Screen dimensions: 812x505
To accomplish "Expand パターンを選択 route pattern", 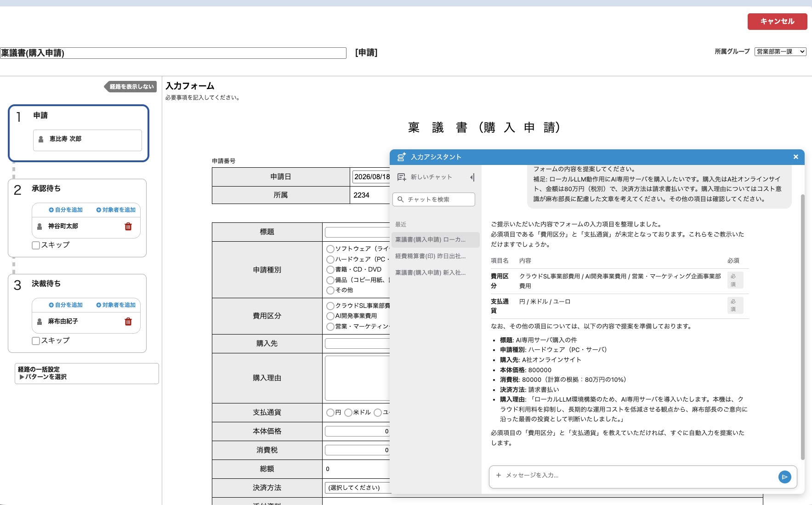I will point(43,377).
